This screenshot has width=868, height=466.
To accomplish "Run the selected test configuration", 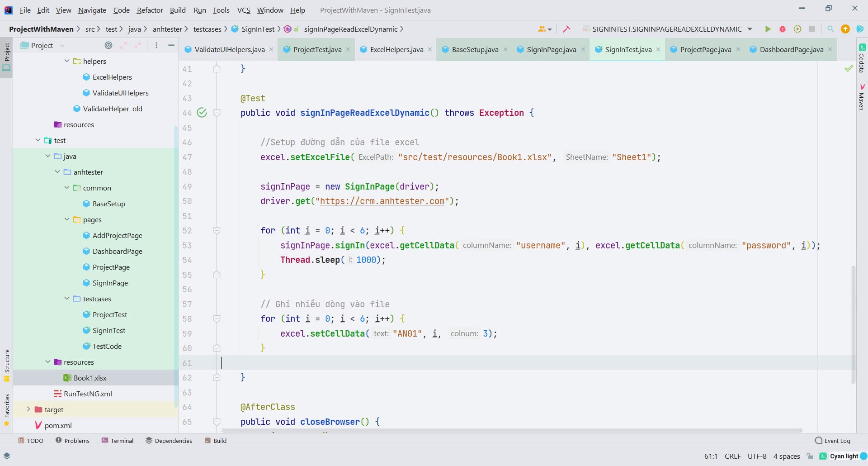I will coord(768,29).
